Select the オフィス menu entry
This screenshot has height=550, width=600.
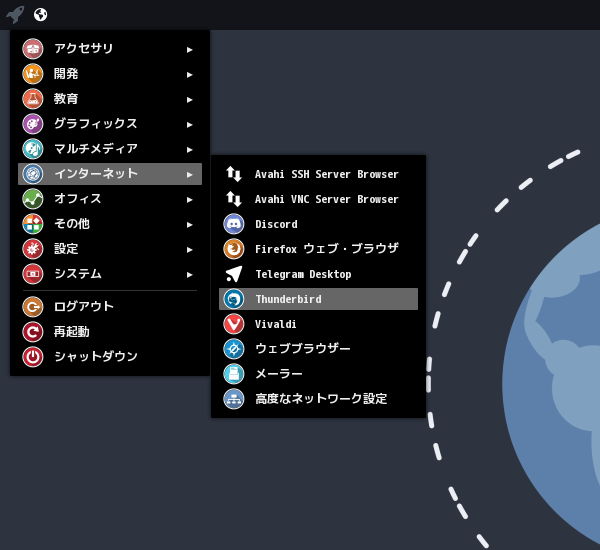tap(110, 199)
